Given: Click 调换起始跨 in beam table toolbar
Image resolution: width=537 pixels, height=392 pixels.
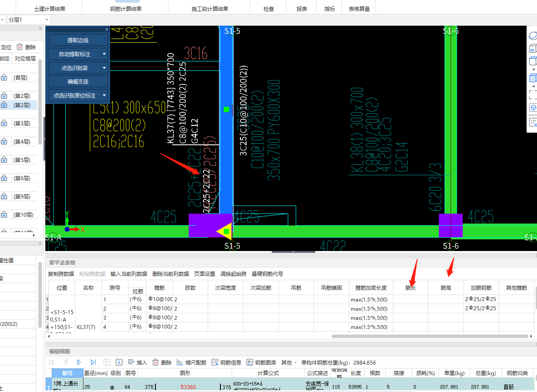Looking at the screenshot, I should click(233, 274).
